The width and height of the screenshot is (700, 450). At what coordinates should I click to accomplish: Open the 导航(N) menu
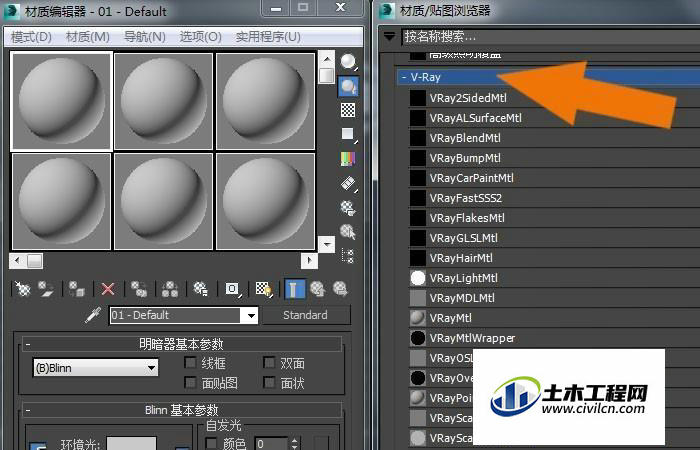pyautogui.click(x=145, y=37)
